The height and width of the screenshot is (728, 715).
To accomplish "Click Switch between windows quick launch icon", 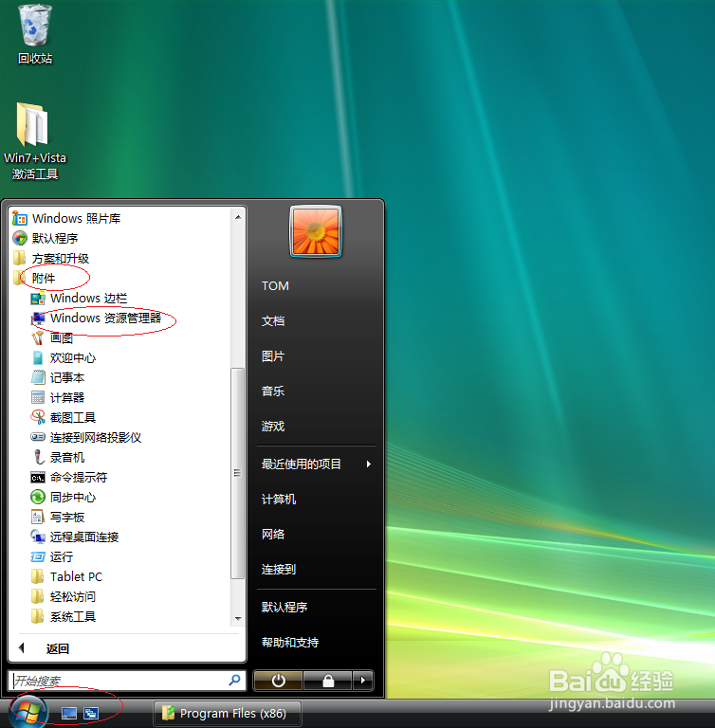I will pos(91,713).
